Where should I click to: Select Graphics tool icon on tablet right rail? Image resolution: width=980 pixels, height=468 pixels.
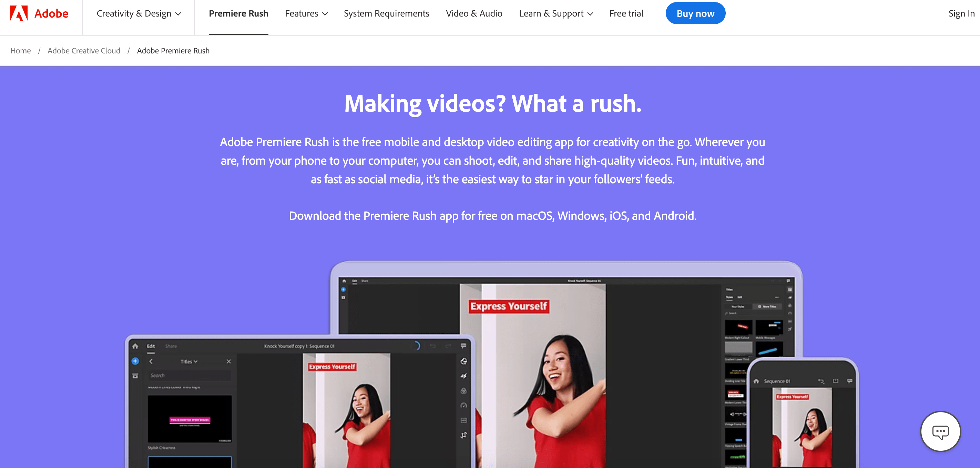coord(464,361)
